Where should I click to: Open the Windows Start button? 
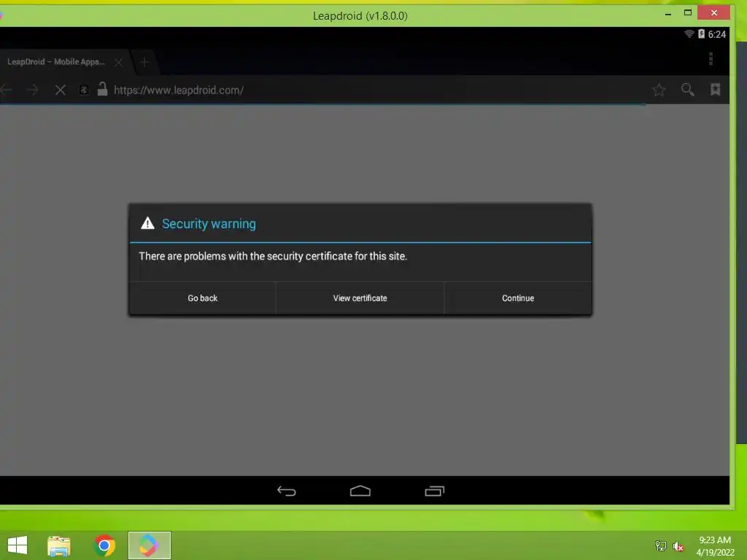pos(18,545)
